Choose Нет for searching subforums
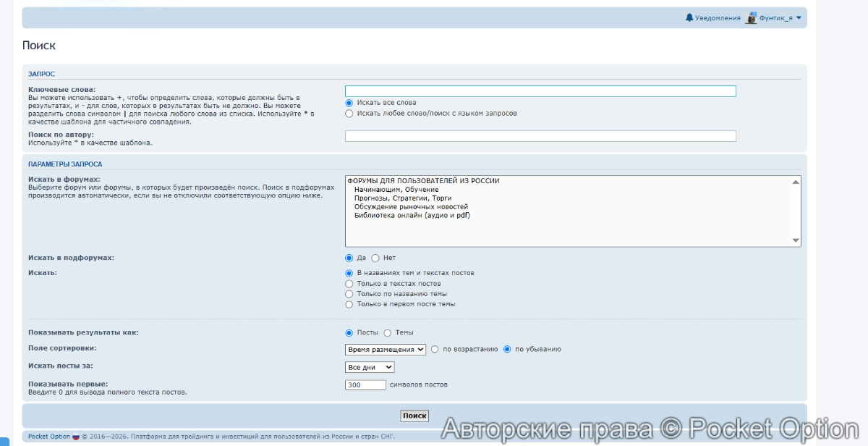The height and width of the screenshot is (446, 868). pyautogui.click(x=375, y=258)
